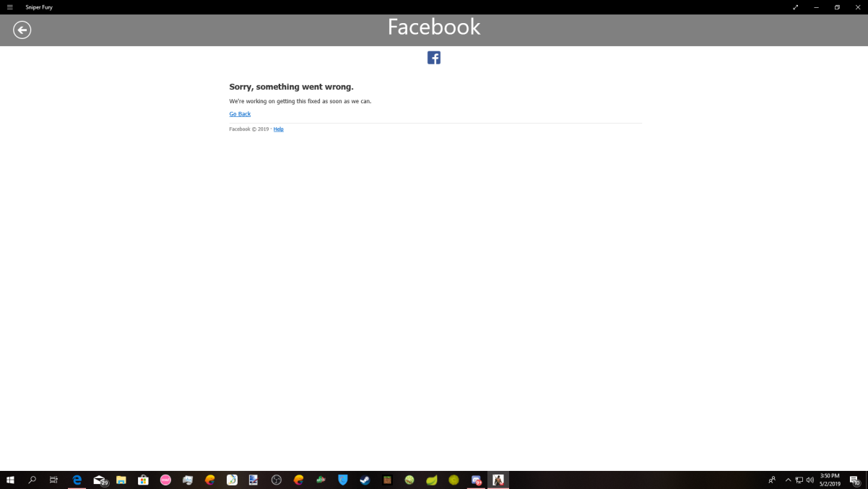Screen dimensions: 868x489
Task: Open File Explorer from taskbar
Action: pos(121,480)
